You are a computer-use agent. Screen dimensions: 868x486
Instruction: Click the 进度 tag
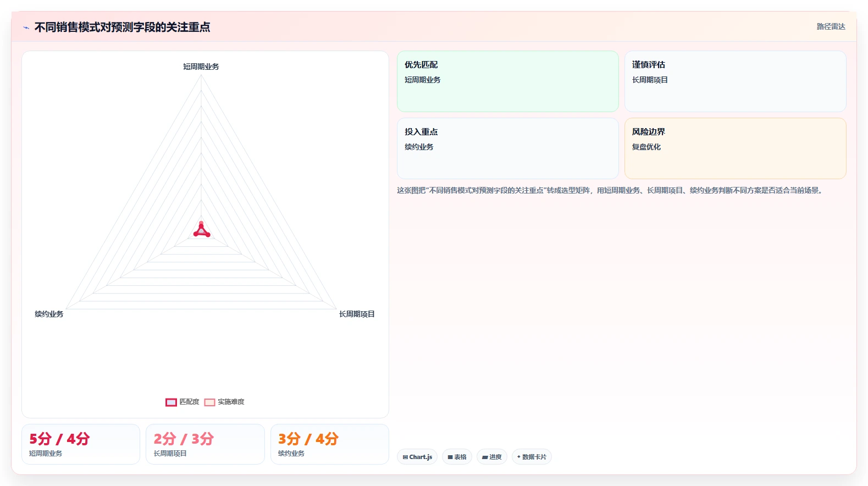[x=492, y=457]
